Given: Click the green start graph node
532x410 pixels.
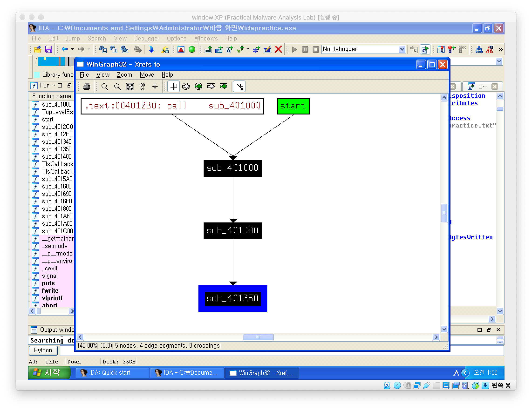Looking at the screenshot, I should [x=293, y=106].
